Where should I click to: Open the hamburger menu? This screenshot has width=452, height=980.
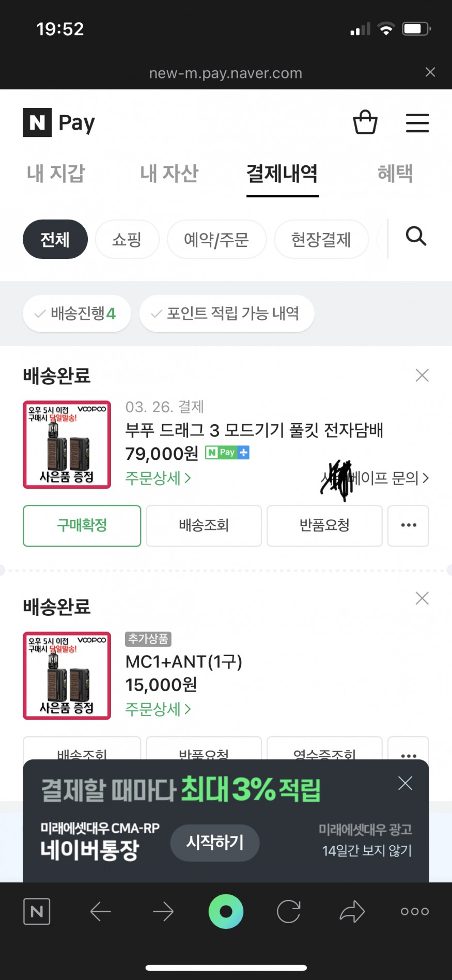coord(417,123)
